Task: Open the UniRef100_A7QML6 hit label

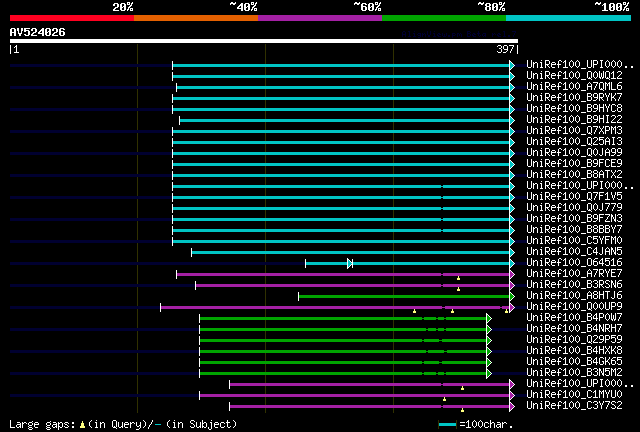Action: [574, 86]
